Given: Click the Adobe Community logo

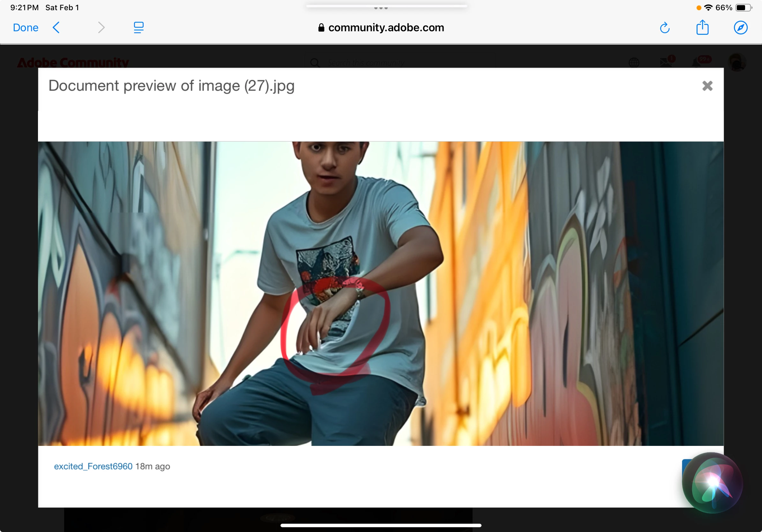Looking at the screenshot, I should 73,63.
